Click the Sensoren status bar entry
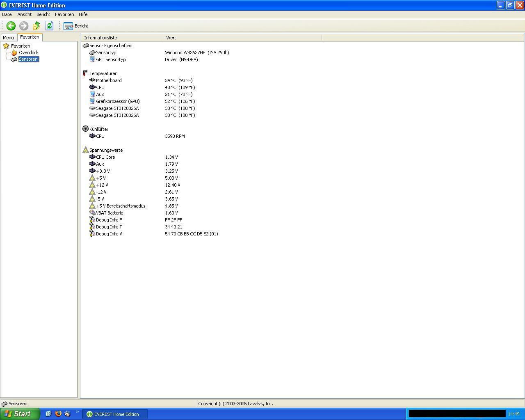Viewport: 525px width, 420px height. (14, 404)
